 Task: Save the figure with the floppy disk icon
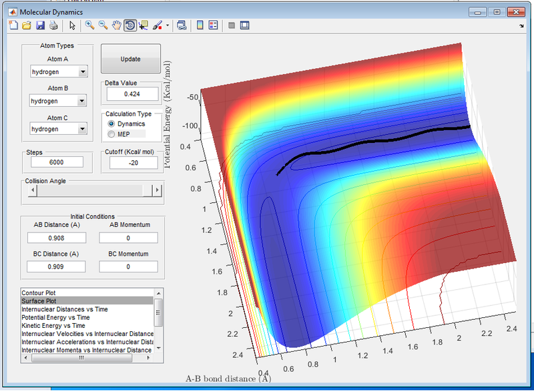(x=40, y=26)
